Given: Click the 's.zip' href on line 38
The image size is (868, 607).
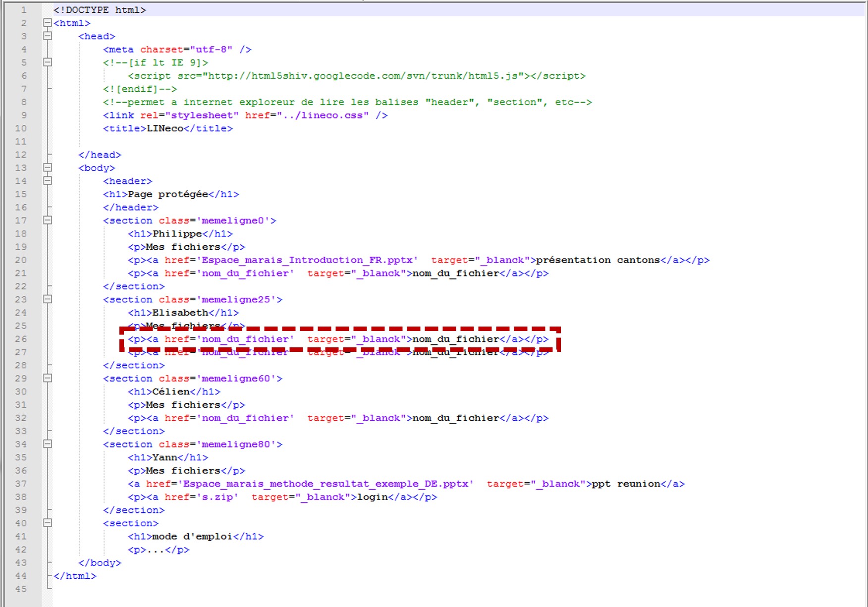Looking at the screenshot, I should pyautogui.click(x=217, y=497).
